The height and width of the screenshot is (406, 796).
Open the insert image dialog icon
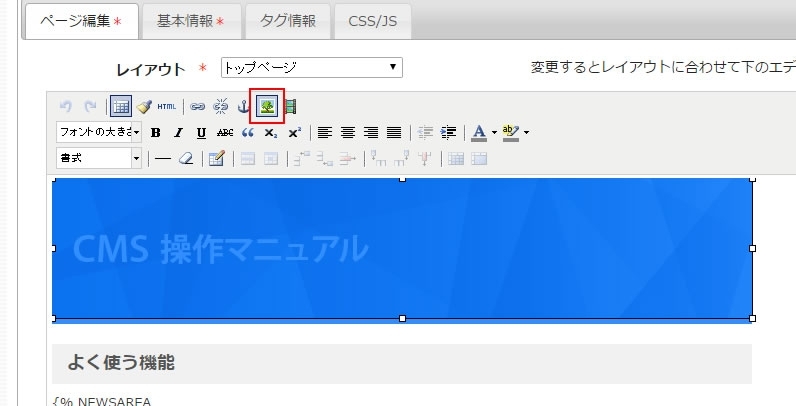[x=267, y=106]
